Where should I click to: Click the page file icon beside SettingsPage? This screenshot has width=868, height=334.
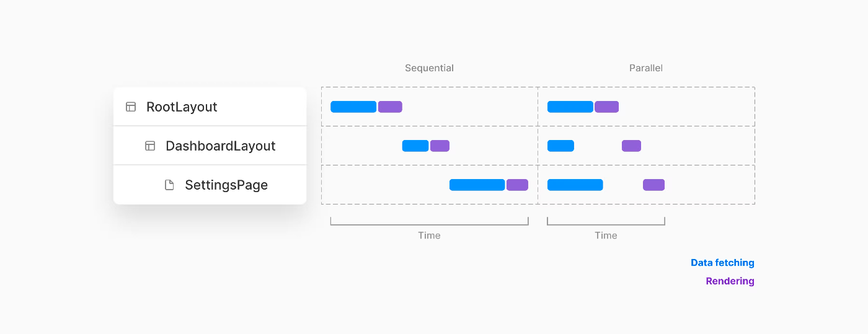click(x=169, y=185)
